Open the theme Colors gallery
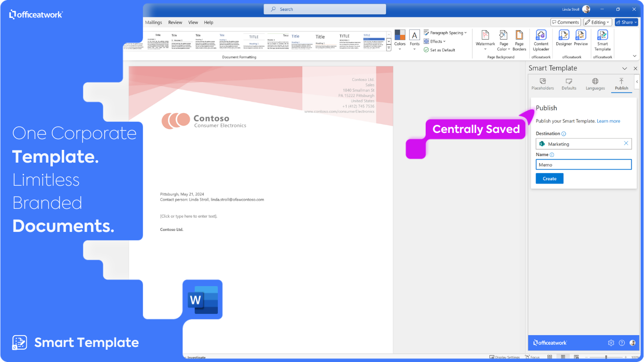The height and width of the screenshot is (362, 644). (400, 41)
